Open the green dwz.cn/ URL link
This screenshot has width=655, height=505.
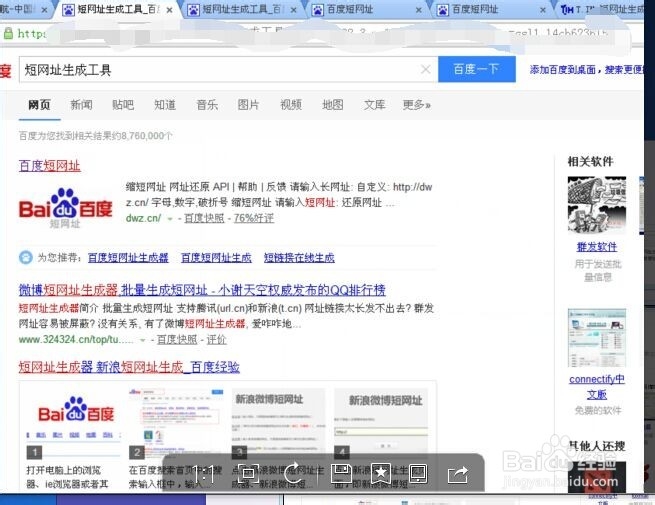[143, 218]
